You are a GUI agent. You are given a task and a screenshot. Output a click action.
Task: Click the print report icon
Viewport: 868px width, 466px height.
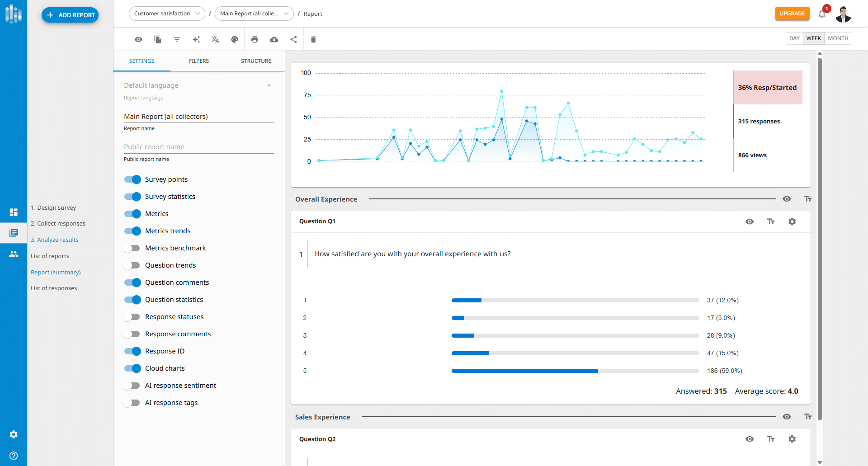point(255,40)
